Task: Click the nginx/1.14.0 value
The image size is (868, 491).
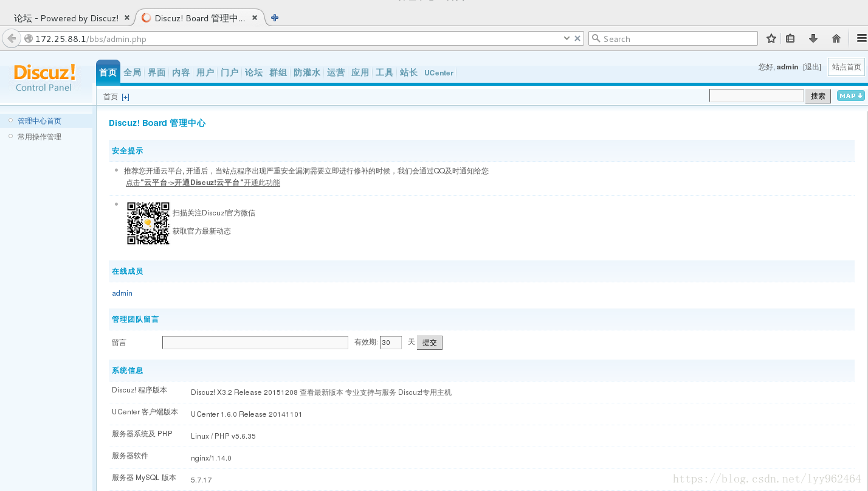Action: (211, 458)
